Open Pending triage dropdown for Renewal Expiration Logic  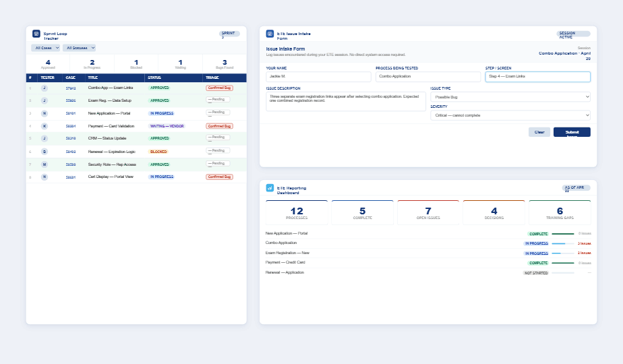[218, 151]
